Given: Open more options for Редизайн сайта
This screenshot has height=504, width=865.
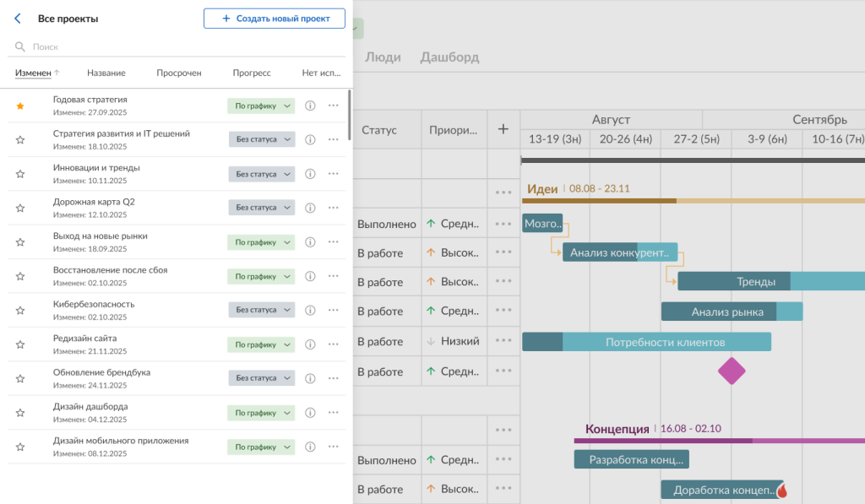Looking at the screenshot, I should (333, 344).
